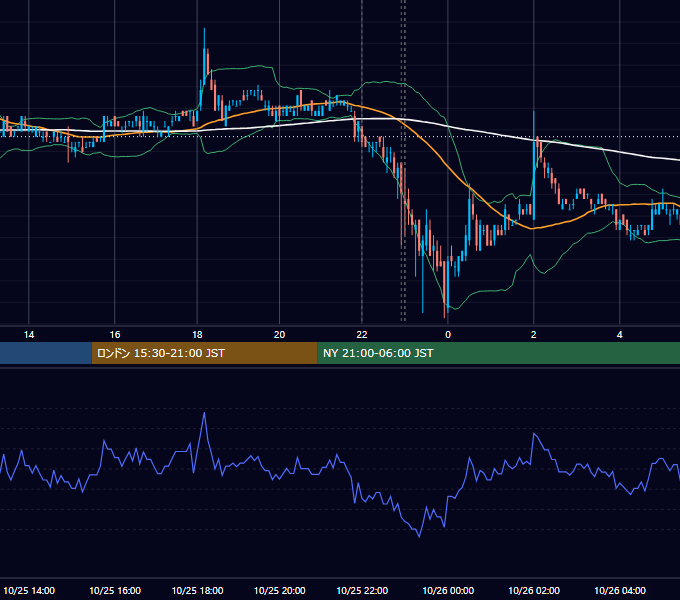This screenshot has width=680, height=600.
Task: Click the 0 hour axis label
Action: pos(448,335)
